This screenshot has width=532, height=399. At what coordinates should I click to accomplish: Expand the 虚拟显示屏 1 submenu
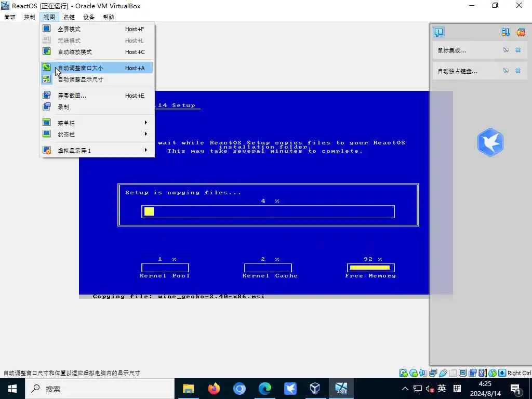coord(97,150)
